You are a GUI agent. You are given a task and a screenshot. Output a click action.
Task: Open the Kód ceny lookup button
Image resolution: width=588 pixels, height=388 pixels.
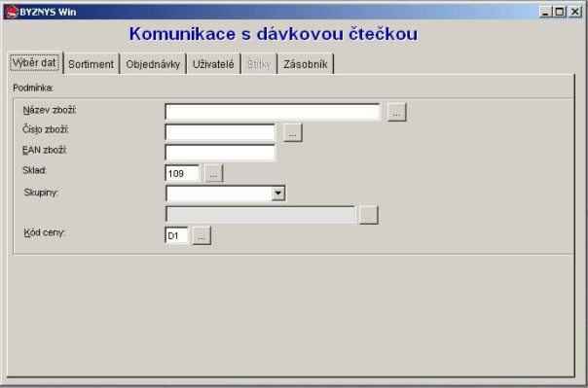click(x=202, y=235)
